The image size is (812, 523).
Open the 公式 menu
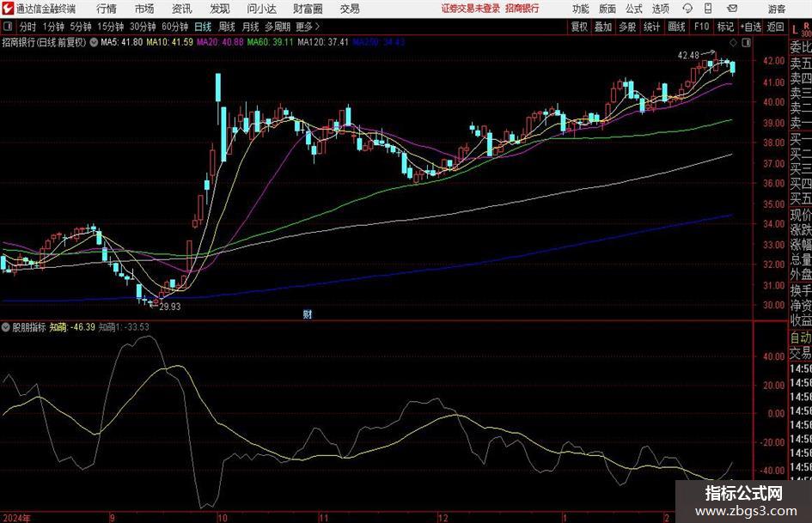(x=634, y=9)
